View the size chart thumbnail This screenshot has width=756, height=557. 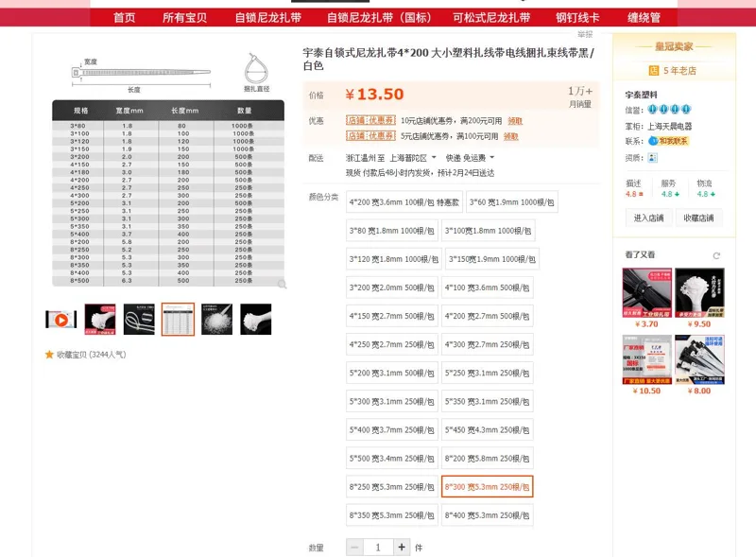pyautogui.click(x=178, y=319)
